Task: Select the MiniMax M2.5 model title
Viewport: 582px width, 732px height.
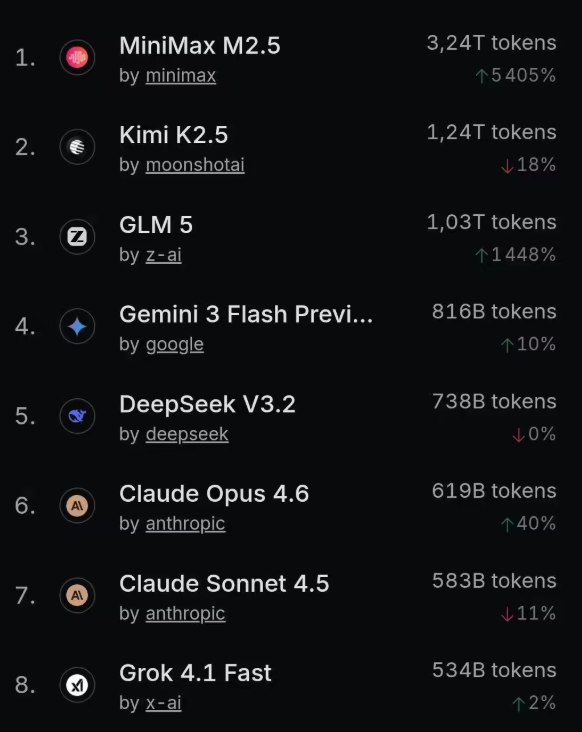Action: tap(200, 46)
